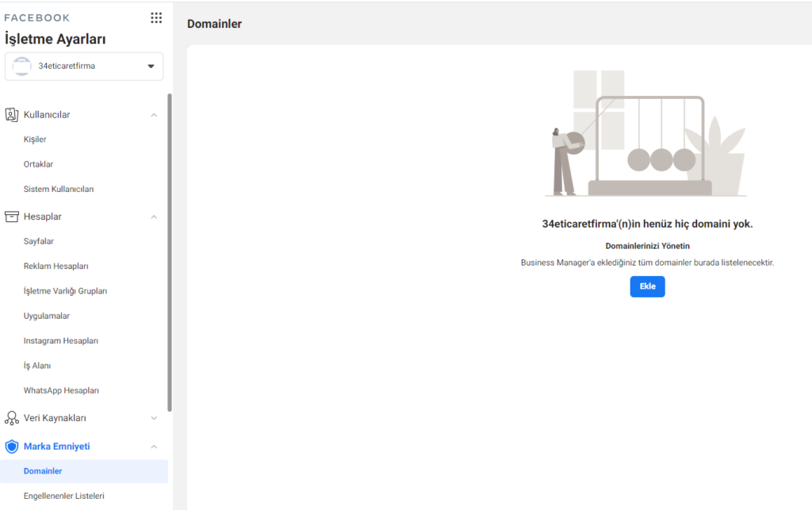Click the Kullanıcılar section icon

click(11, 114)
